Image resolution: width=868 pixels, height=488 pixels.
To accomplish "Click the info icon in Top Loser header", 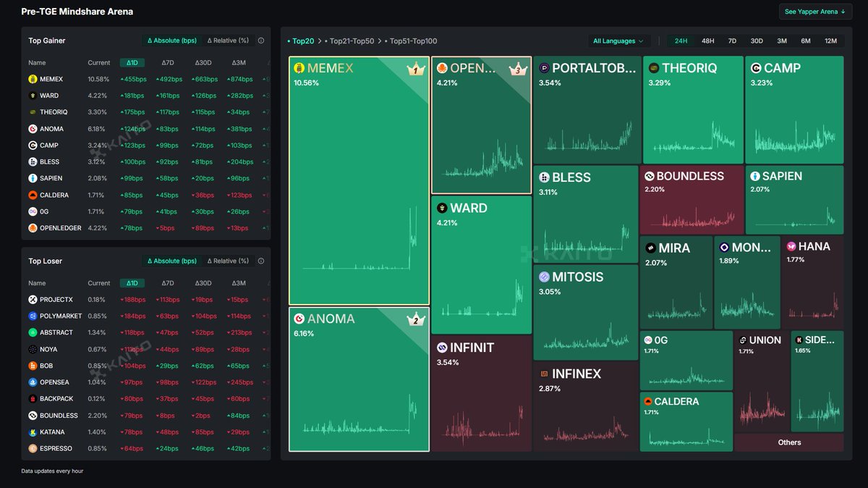I will click(x=260, y=261).
